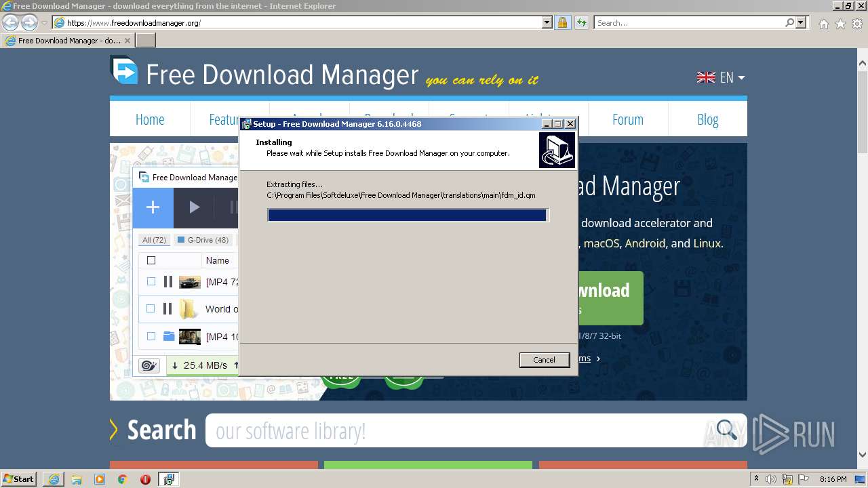Open the Windows Start button
Screen dimensions: 868x488
tap(18, 479)
